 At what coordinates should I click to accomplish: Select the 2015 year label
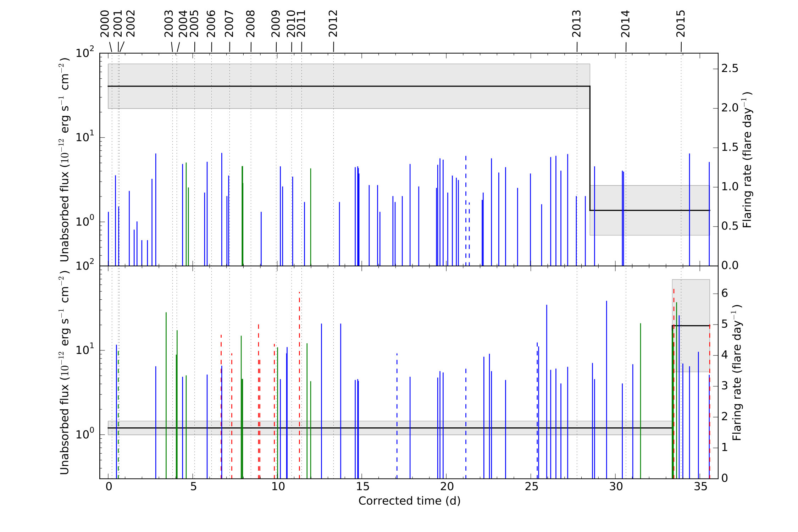tap(681, 24)
